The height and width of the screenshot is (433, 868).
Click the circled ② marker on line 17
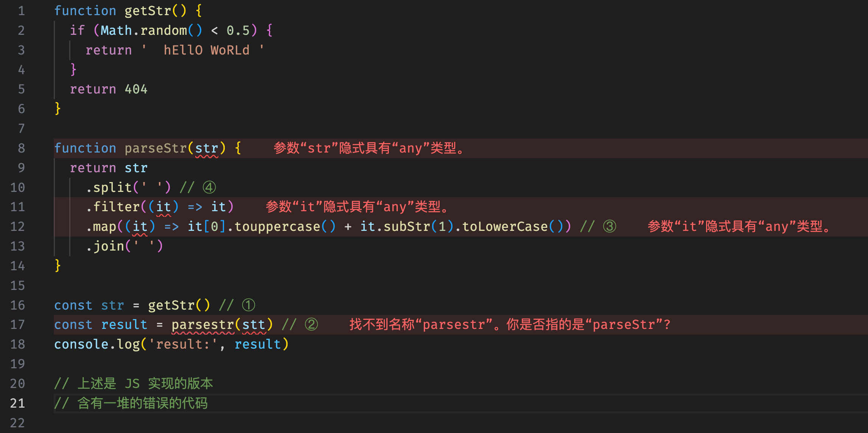311,324
